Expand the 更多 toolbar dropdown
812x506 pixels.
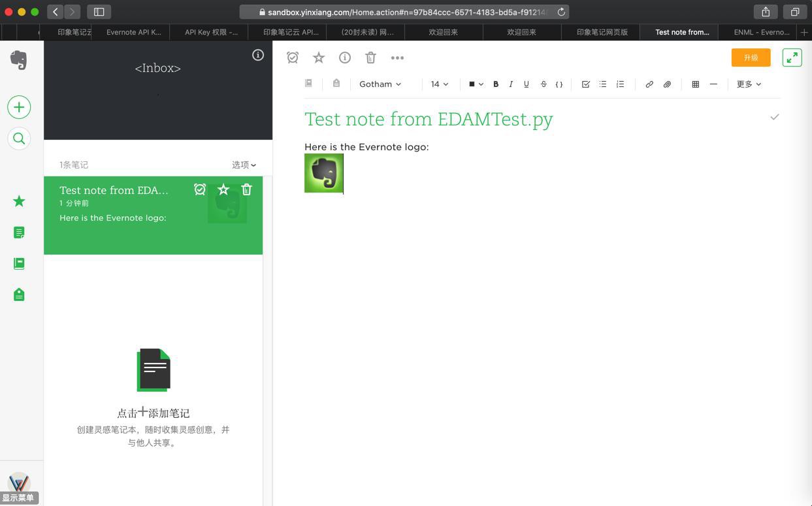pyautogui.click(x=749, y=84)
